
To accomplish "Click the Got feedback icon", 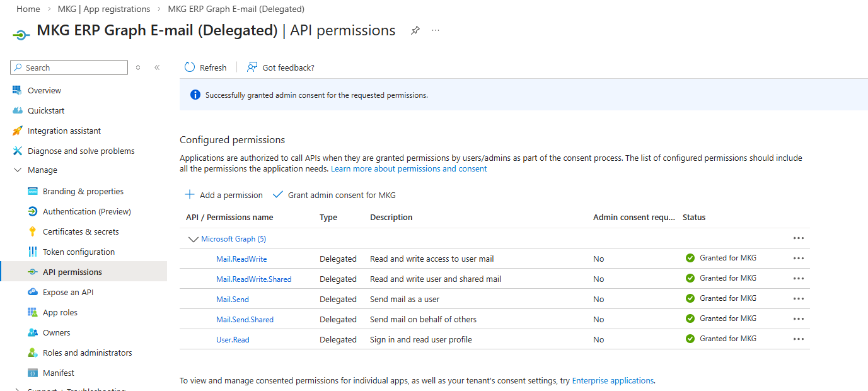I will tap(252, 67).
